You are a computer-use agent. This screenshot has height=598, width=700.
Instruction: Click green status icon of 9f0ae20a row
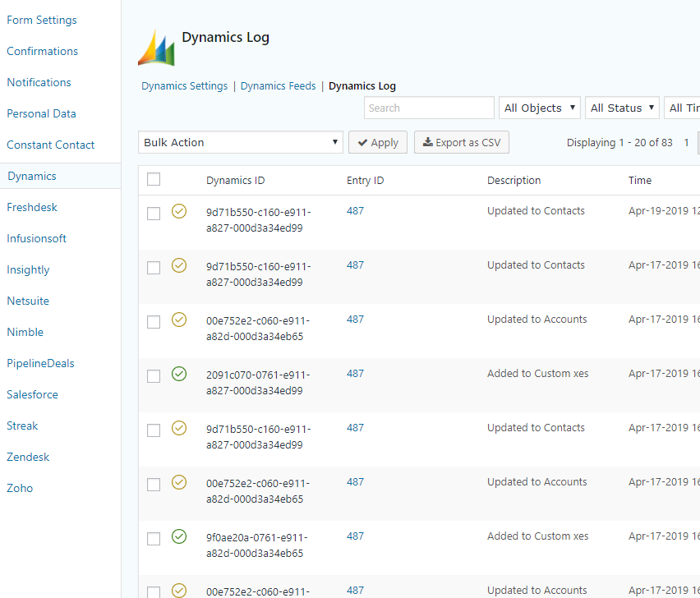pyautogui.click(x=179, y=536)
